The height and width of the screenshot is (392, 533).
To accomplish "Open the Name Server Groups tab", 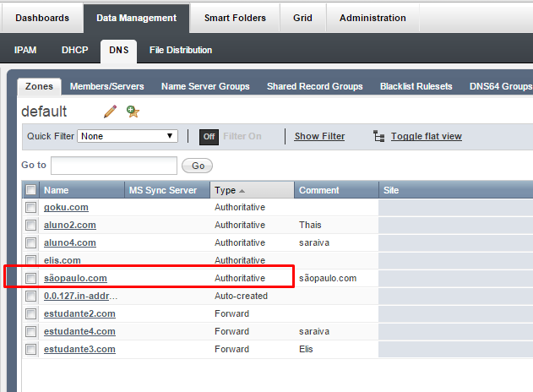I will tap(205, 86).
